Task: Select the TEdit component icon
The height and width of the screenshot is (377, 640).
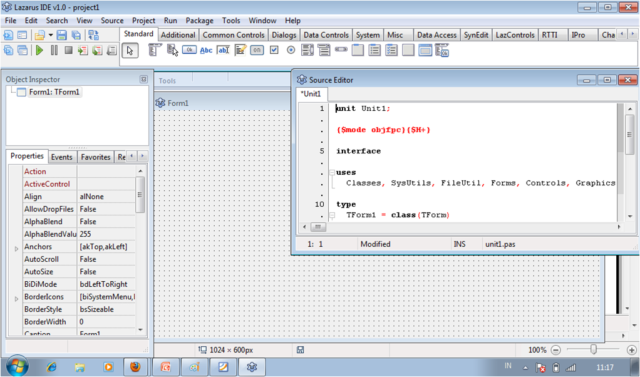Action: (223, 50)
